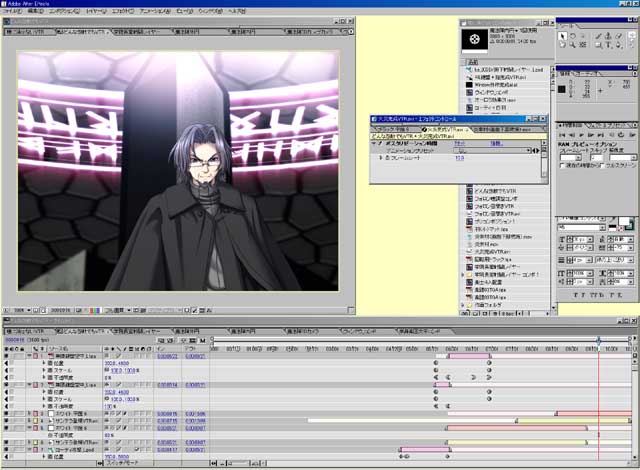Enable motion blur M button in timeline
Image resolution: width=640 pixels, height=470 pixels.
pos(202,340)
